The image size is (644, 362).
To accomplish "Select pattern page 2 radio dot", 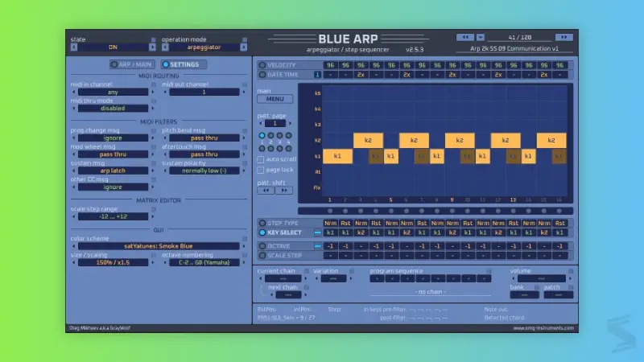I will coord(270,135).
